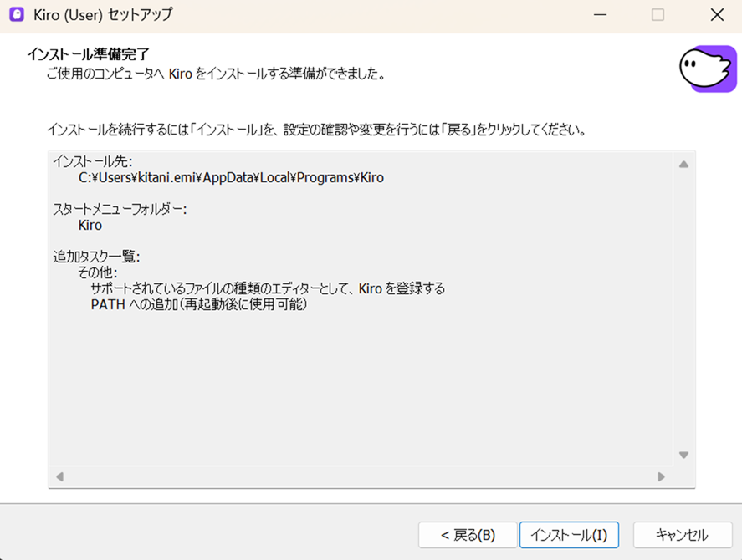This screenshot has width=742, height=560.
Task: Click the install path C:¥Users¥kitani.emi¥AppData¥Local¥Programs¥Kiro
Action: [x=231, y=178]
